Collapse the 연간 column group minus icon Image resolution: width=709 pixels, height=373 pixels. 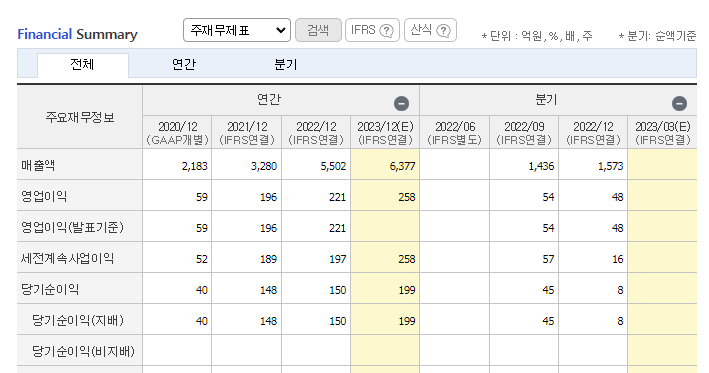click(401, 104)
